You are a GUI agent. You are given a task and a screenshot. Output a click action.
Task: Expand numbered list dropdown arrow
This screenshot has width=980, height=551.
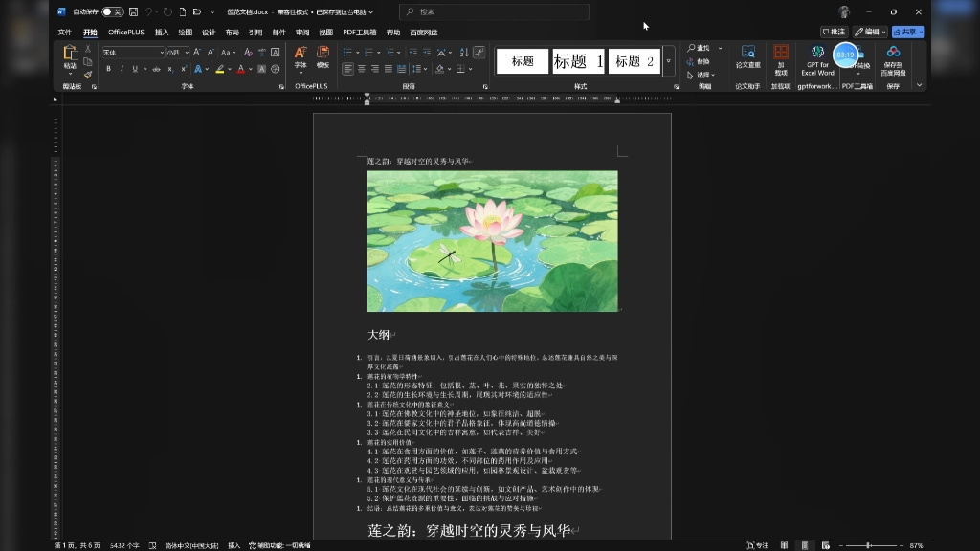pyautogui.click(x=379, y=53)
